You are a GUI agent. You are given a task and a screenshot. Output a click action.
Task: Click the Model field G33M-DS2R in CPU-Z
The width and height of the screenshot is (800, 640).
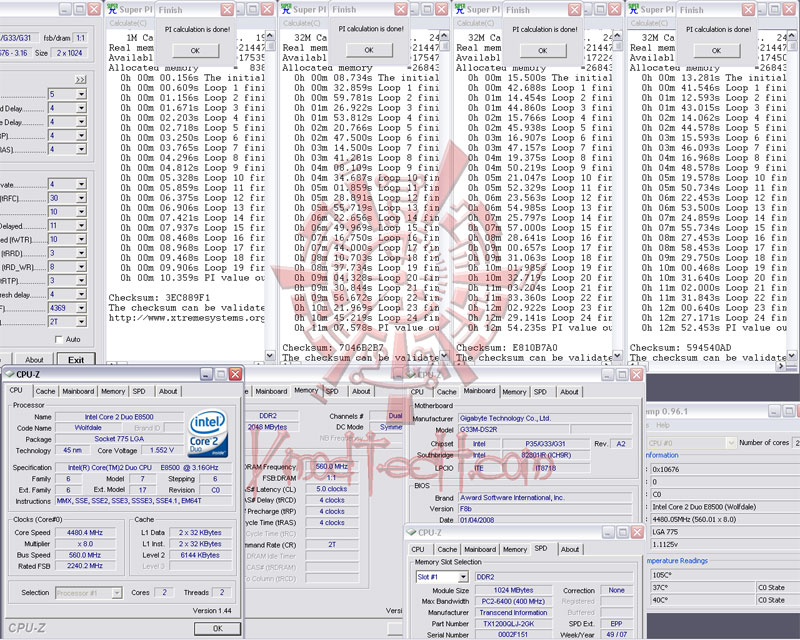514,430
